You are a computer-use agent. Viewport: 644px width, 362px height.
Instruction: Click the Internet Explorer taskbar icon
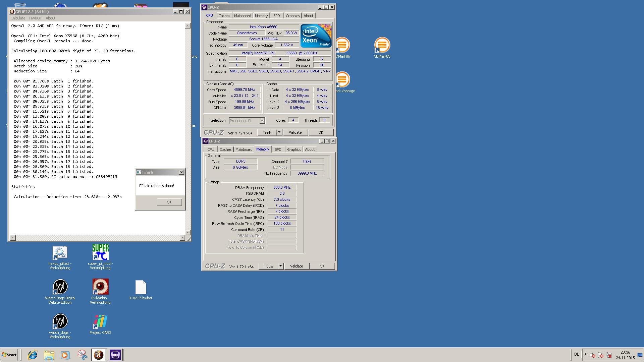33,355
